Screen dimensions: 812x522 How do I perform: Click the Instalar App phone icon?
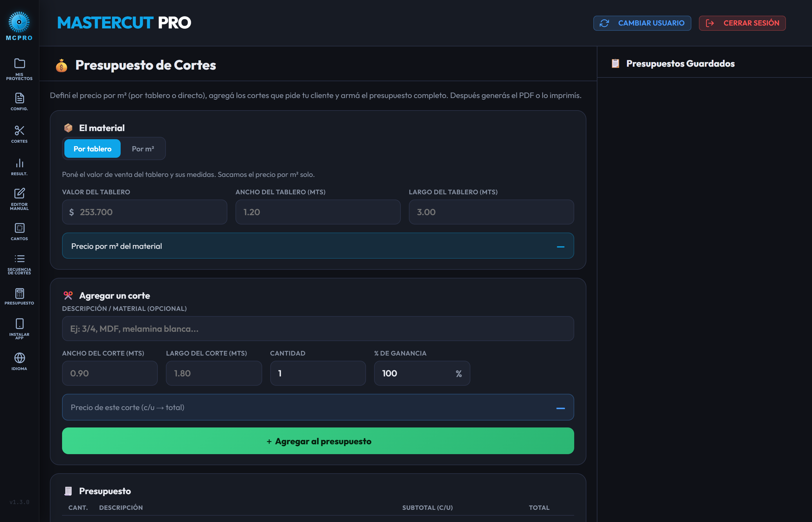tap(19, 324)
